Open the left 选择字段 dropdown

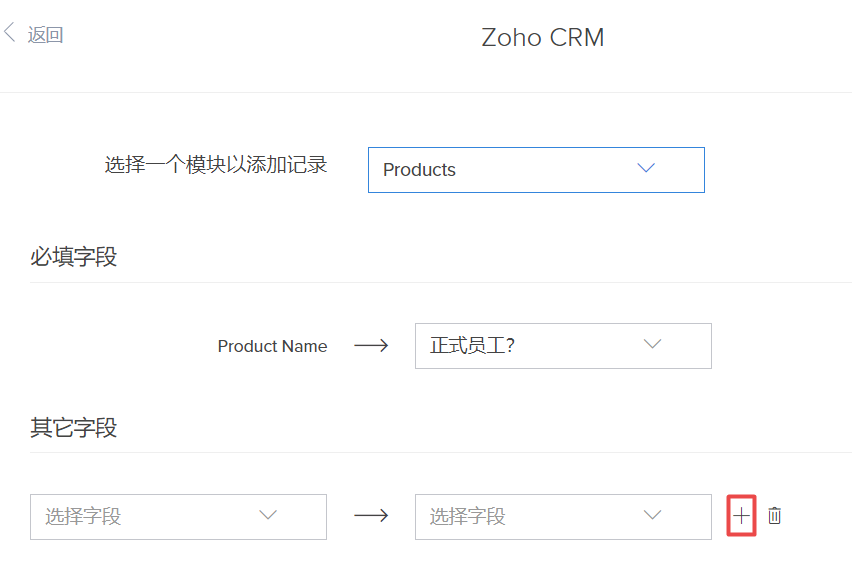178,517
